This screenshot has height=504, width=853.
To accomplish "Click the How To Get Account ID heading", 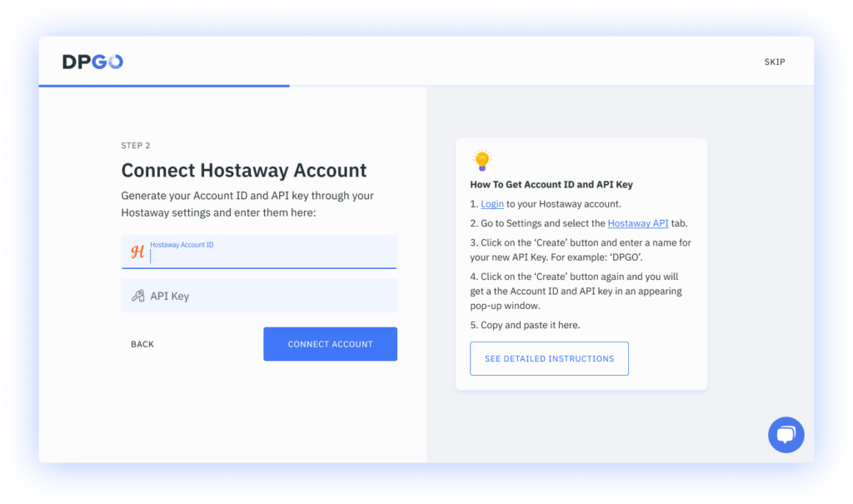I will tap(551, 184).
